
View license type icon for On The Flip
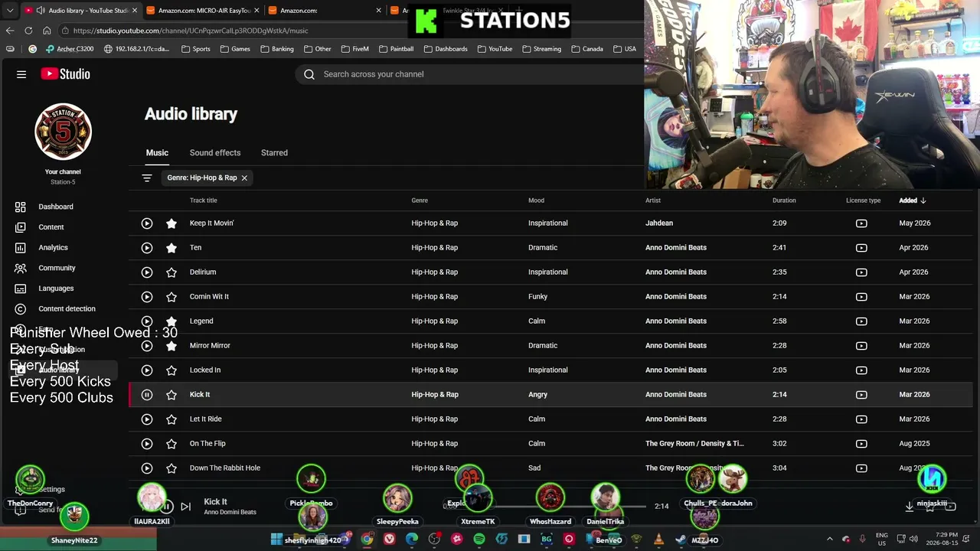click(x=861, y=444)
